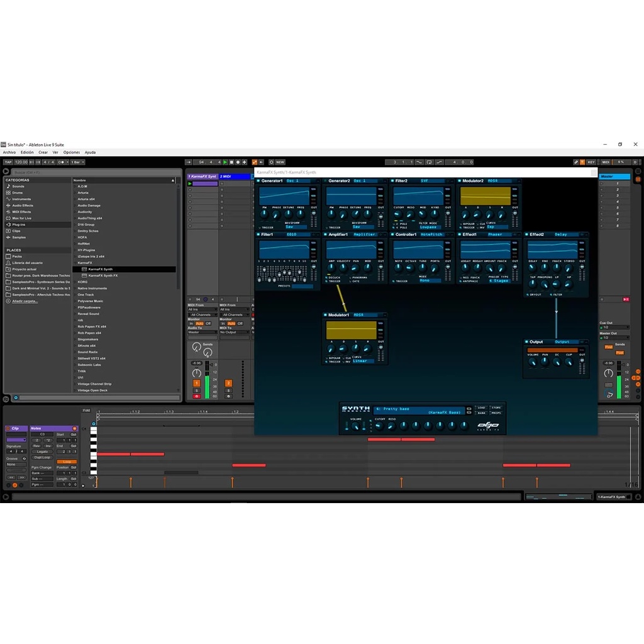Enable the Generator1 module power indicator
This screenshot has height=644, width=644.
258,180
